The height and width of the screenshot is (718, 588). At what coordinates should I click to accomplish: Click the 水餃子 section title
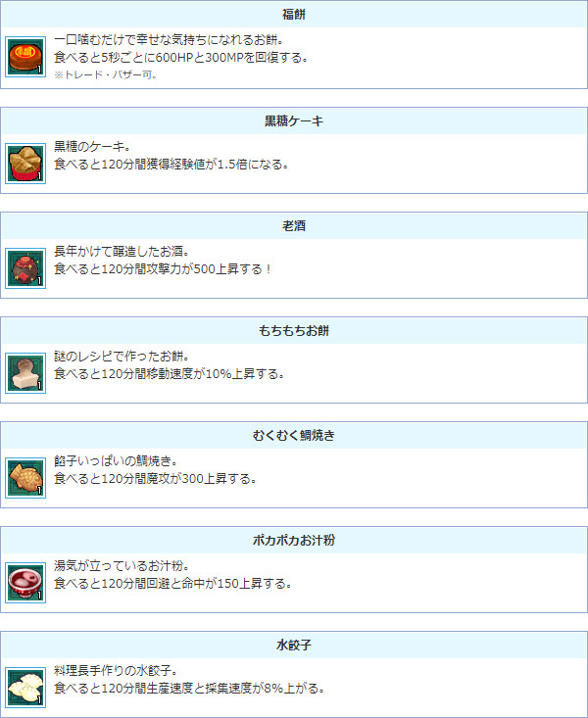point(294,646)
